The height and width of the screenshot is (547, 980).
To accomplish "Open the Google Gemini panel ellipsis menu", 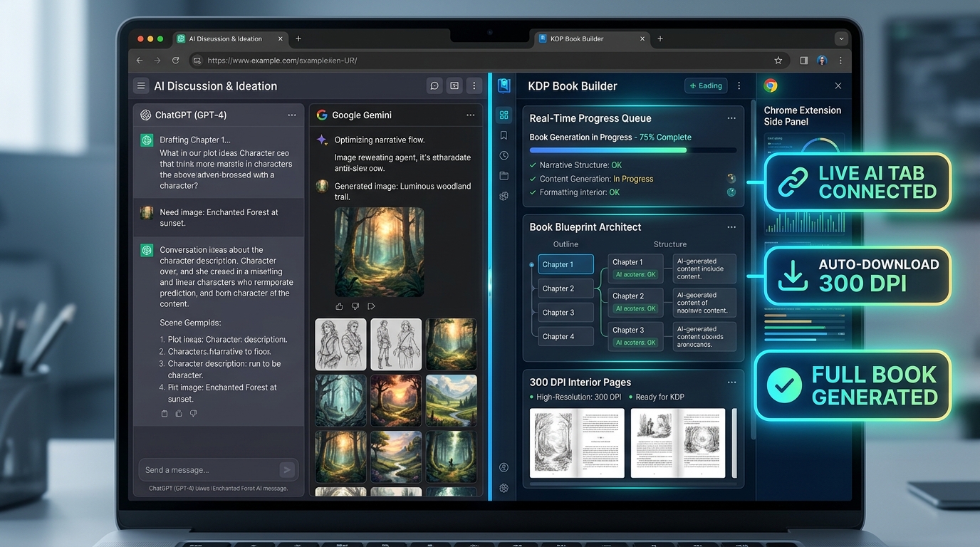I will click(470, 115).
